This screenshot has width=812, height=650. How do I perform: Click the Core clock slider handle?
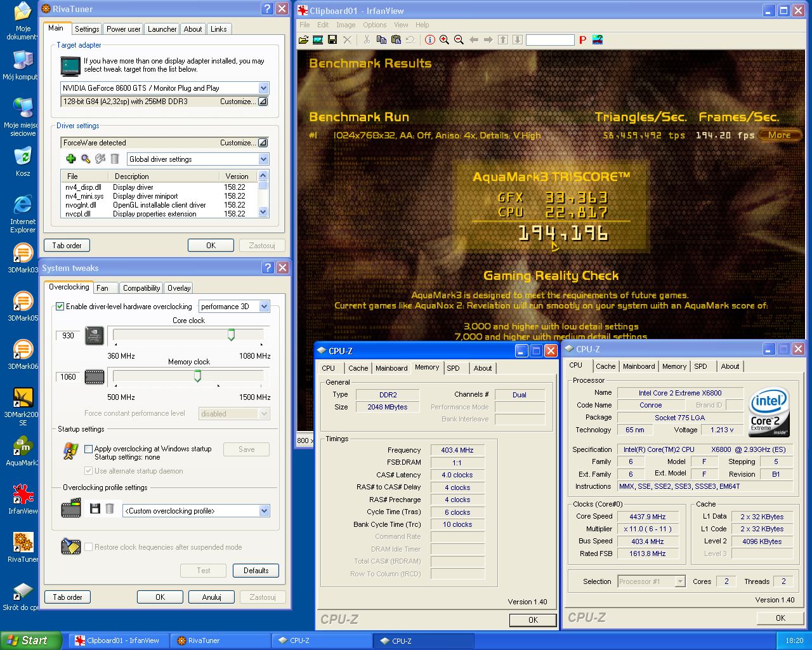(x=231, y=335)
